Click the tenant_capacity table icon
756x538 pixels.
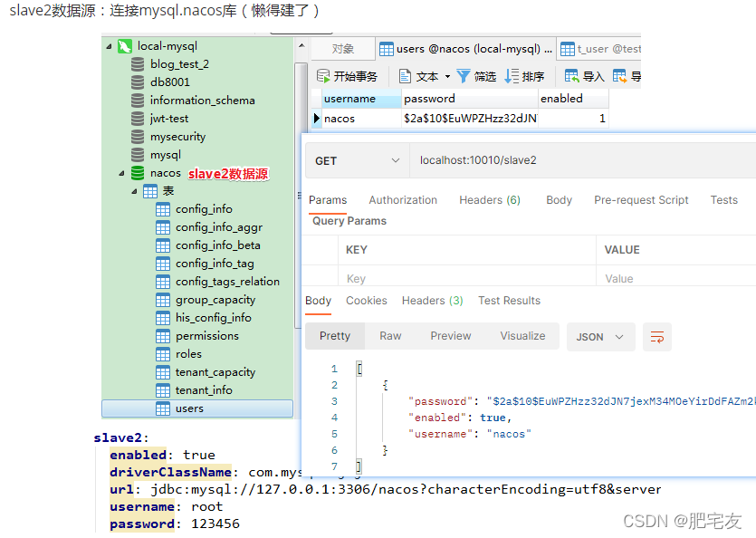tap(163, 372)
